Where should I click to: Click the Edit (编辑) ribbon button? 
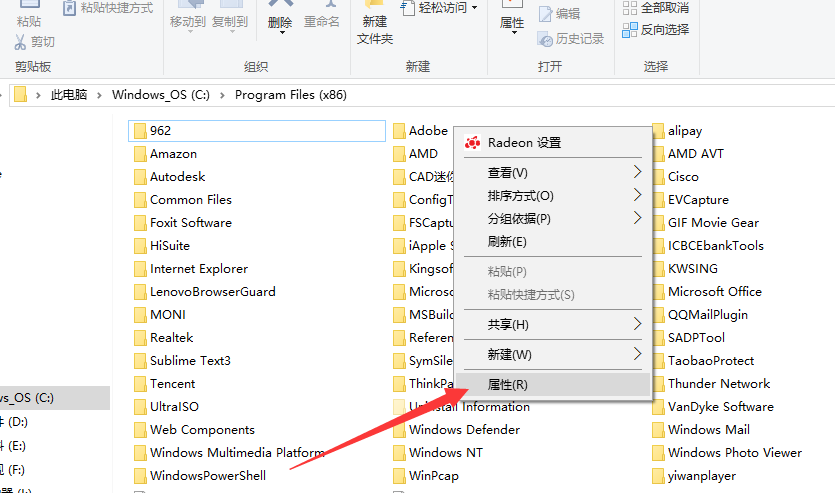(559, 13)
